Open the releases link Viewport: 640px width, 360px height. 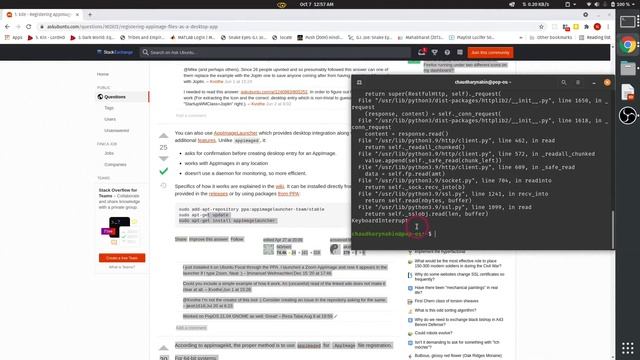pyautogui.click(x=218, y=194)
